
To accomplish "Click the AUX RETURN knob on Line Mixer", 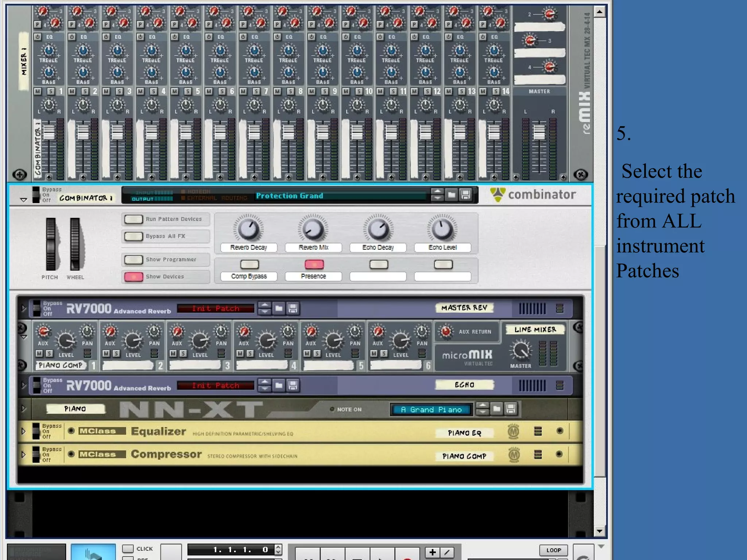I will (x=446, y=331).
